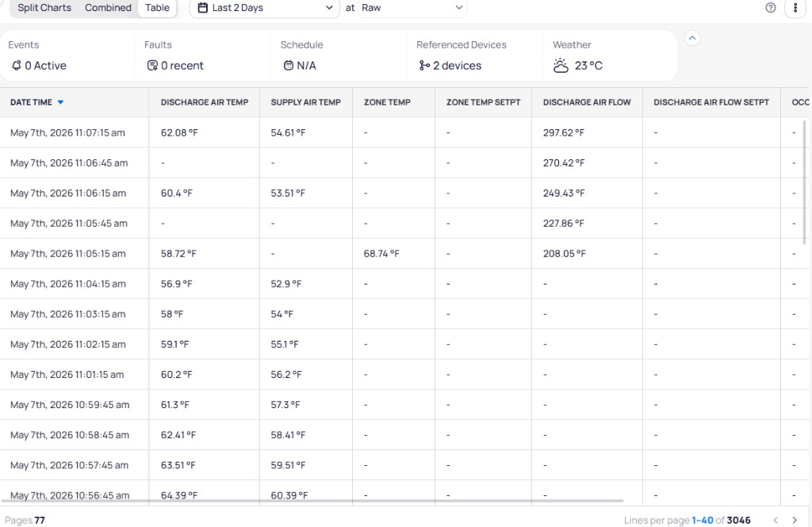Click the Schedule calendar icon beside N/A
Viewport: 812px width, 527px height.
[x=289, y=65]
